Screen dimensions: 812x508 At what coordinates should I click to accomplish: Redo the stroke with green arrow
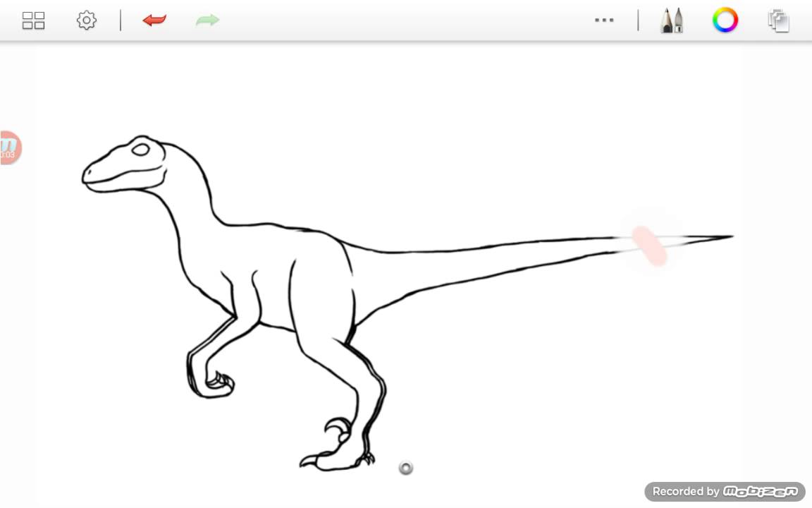(208, 20)
